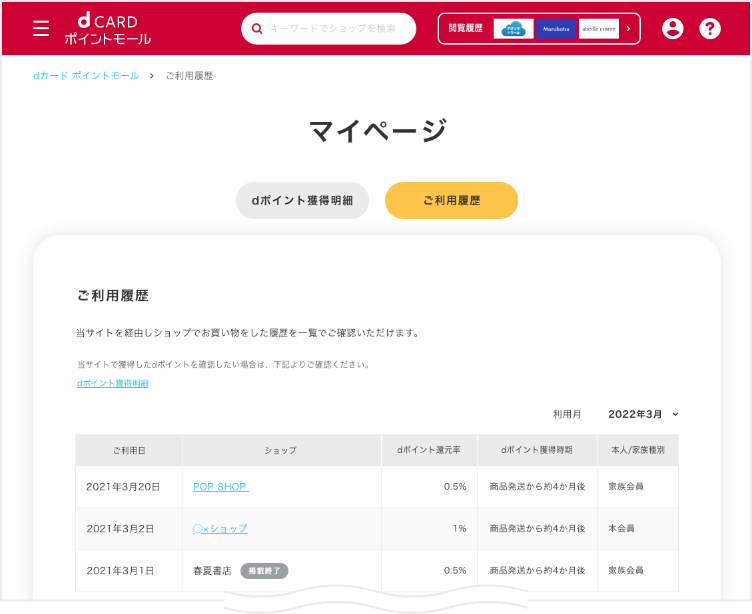The image size is (752, 614).
Task: Click the blue cloud shop thumbnail in 閲覧履歴
Action: [514, 29]
